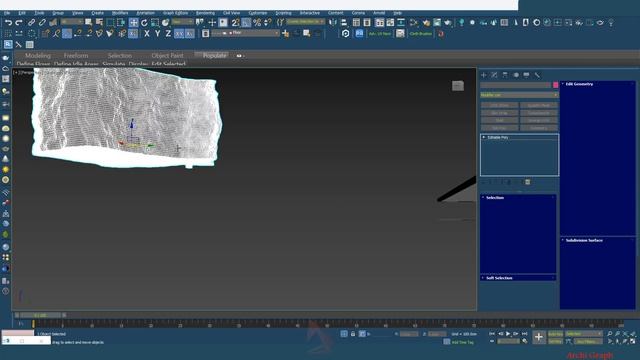Select the Link tool icon

31,23
